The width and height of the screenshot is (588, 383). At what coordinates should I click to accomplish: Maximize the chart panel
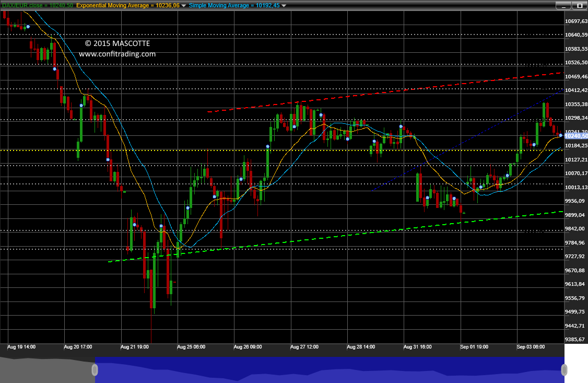click(580, 6)
